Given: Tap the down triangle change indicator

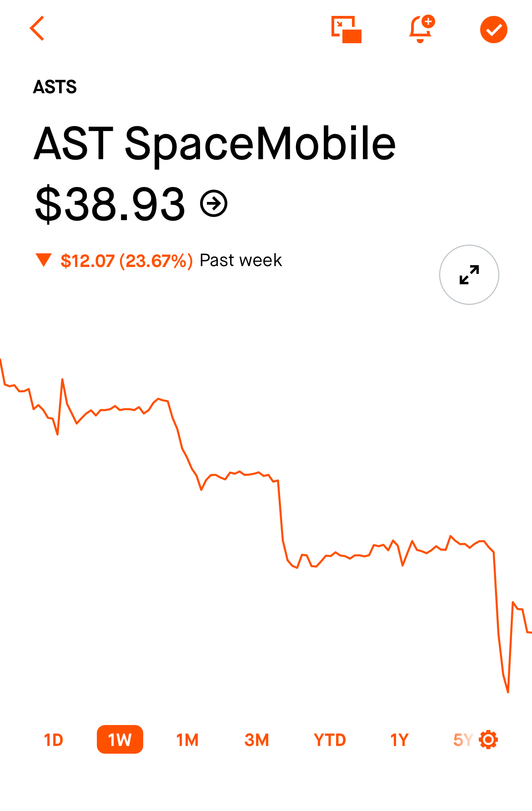Looking at the screenshot, I should [x=44, y=260].
